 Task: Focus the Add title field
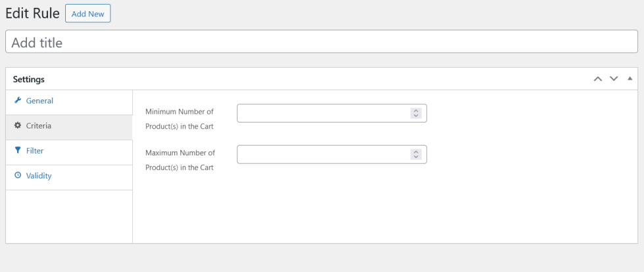(321, 43)
